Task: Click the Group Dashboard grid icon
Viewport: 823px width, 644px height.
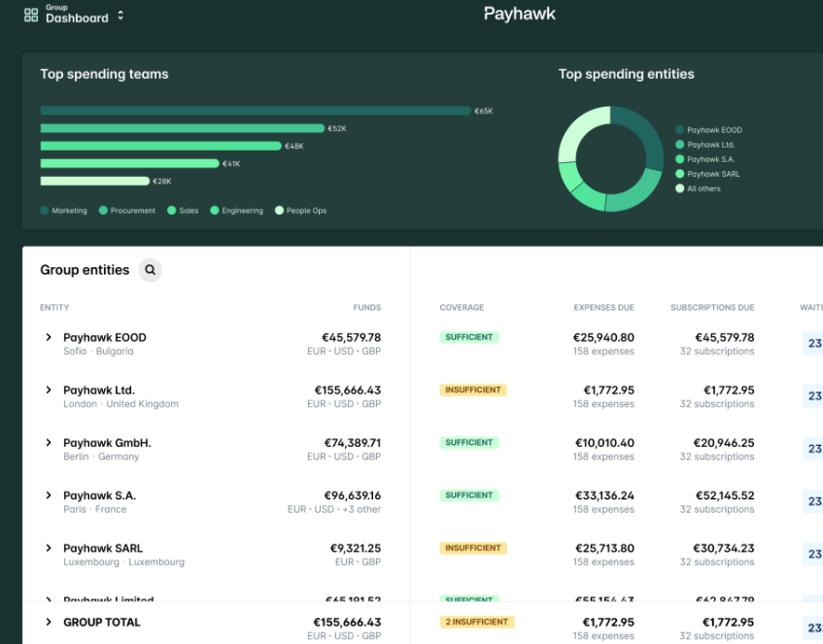Action: point(27,16)
